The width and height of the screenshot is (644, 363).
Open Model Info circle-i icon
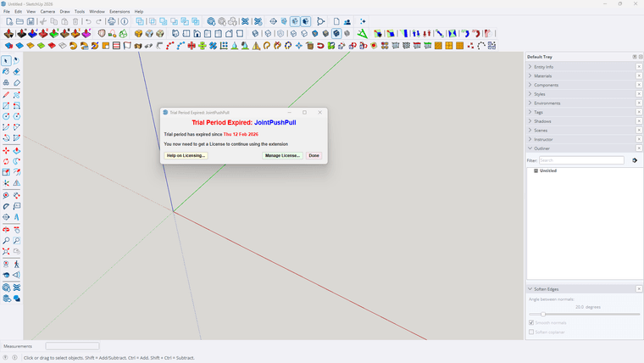pyautogui.click(x=125, y=21)
